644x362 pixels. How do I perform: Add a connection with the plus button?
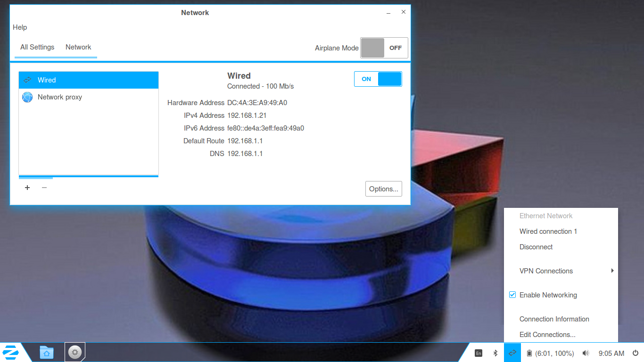tap(27, 188)
